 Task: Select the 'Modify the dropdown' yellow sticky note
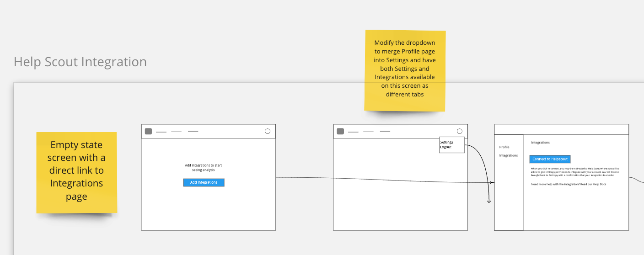tap(405, 70)
